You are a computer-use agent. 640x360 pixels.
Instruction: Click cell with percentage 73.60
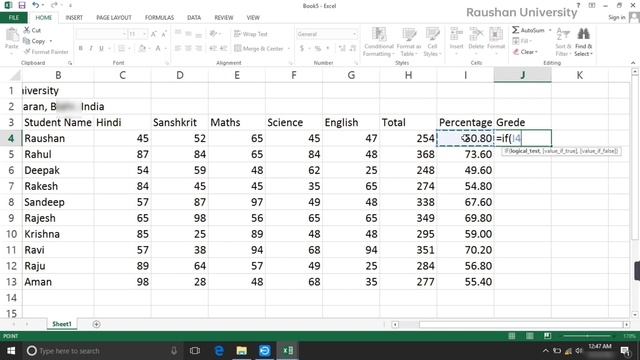(x=465, y=154)
